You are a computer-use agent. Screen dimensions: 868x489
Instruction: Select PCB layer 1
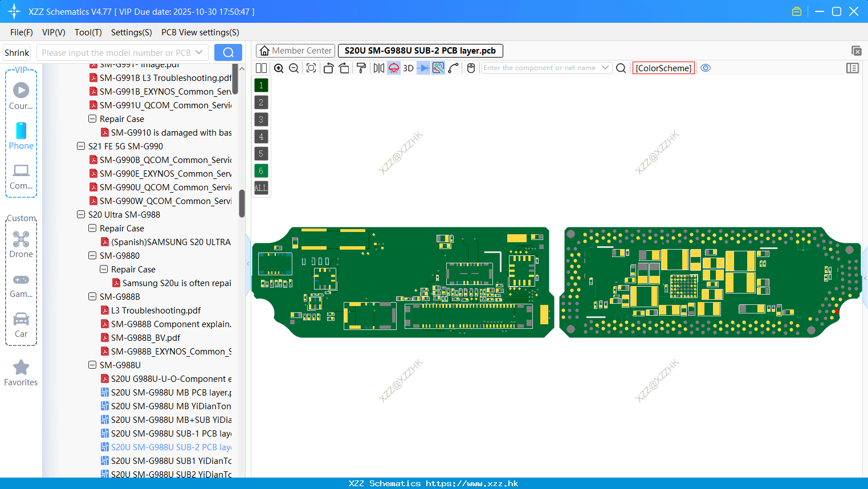click(261, 85)
